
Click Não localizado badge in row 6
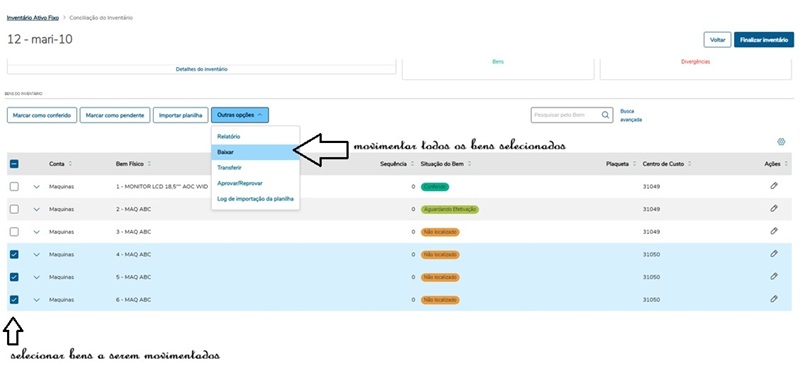pos(440,299)
